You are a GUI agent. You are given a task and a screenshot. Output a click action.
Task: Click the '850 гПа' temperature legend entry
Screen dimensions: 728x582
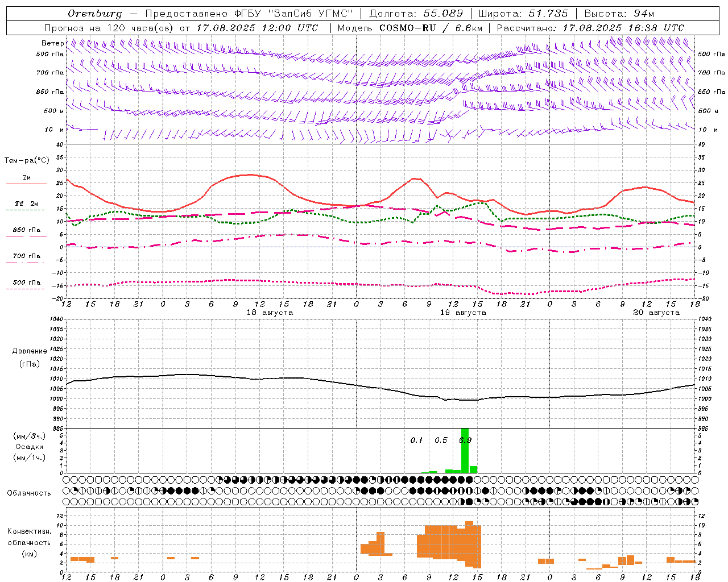(x=26, y=230)
